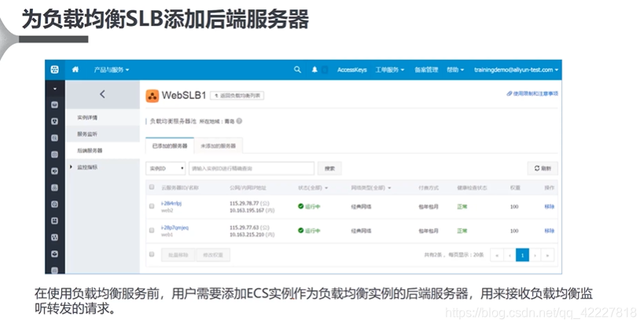
Task: Click the fifth product icon in dark sidebar
Action: click(x=54, y=171)
